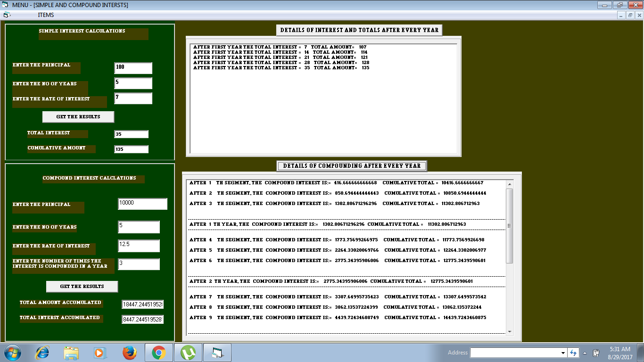Click GET THE RESULTS under compound interest
This screenshot has height=362, width=644.
point(82,287)
